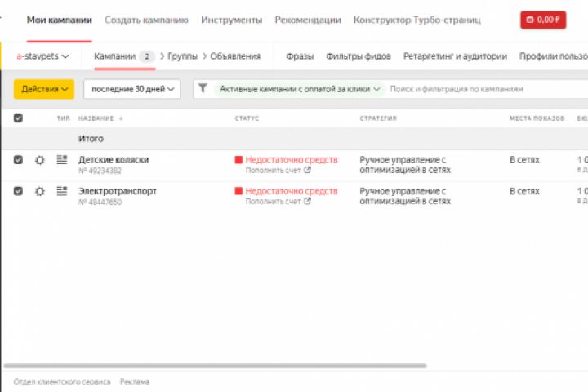Switch to the Фразы tab
This screenshot has width=588, height=392.
coord(300,56)
